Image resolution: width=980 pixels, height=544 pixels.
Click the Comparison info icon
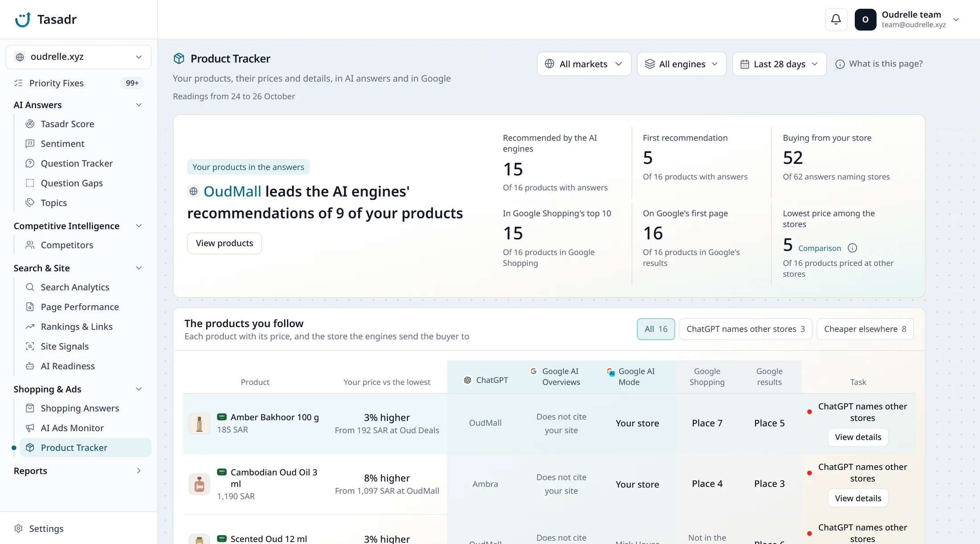coord(852,248)
